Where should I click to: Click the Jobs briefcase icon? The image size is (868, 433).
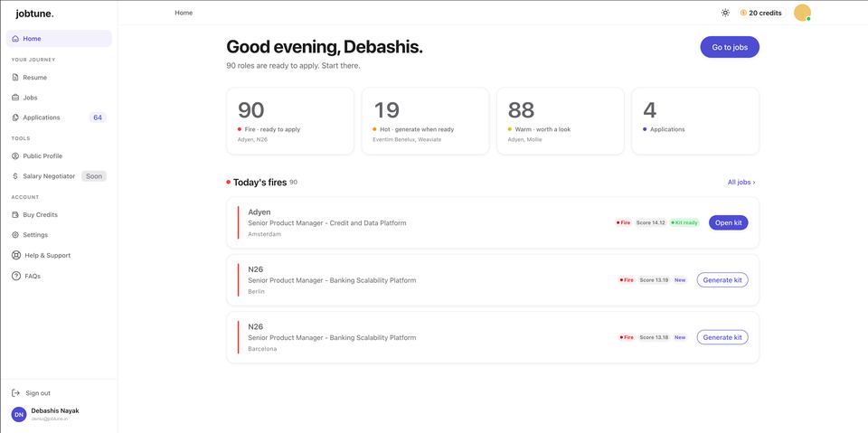click(x=15, y=98)
